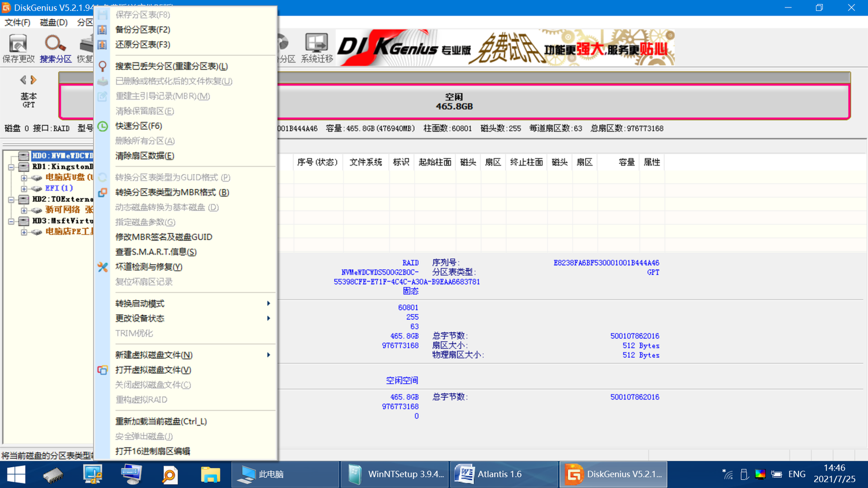Open File Explorer from the taskbar

(x=210, y=474)
